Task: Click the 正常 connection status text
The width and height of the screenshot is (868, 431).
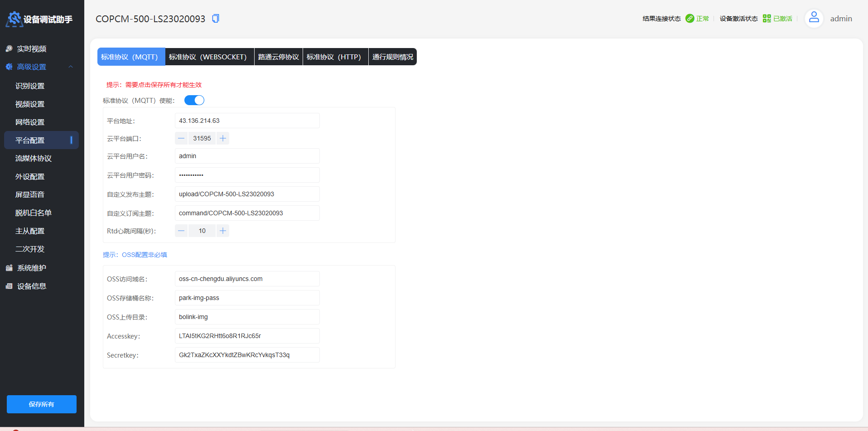Action: [x=703, y=19]
